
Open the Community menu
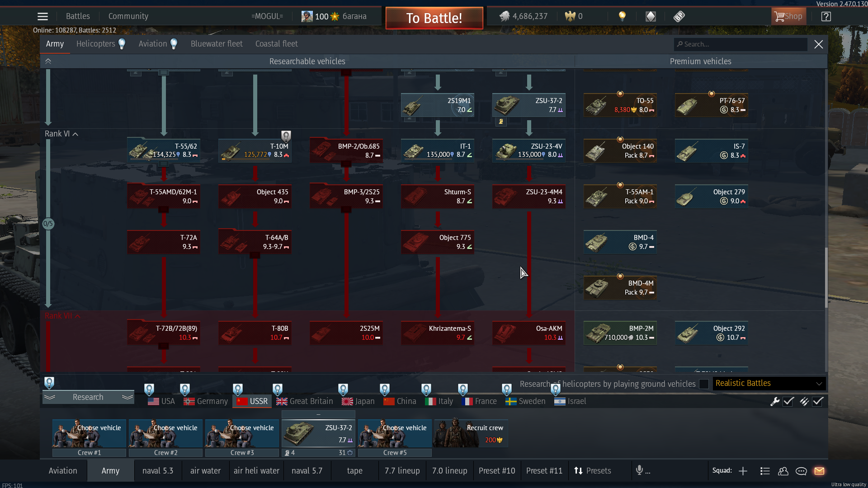pos(128,16)
